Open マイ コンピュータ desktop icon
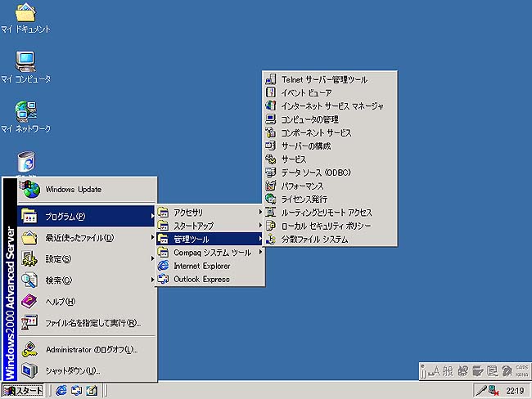 (x=25, y=63)
